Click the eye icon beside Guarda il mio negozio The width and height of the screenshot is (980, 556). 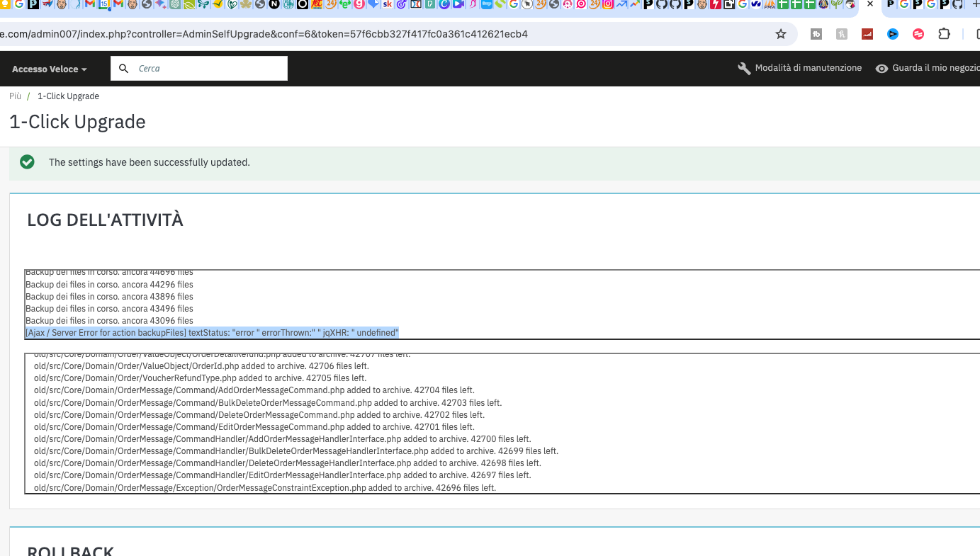tap(882, 69)
